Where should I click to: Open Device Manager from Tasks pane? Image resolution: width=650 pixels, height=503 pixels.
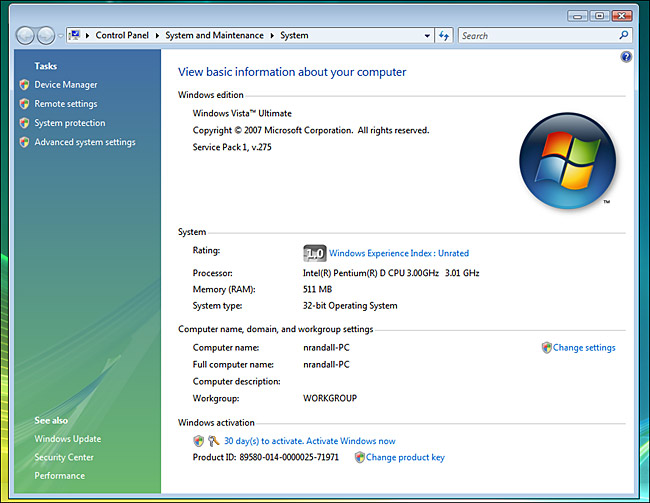[x=66, y=85]
